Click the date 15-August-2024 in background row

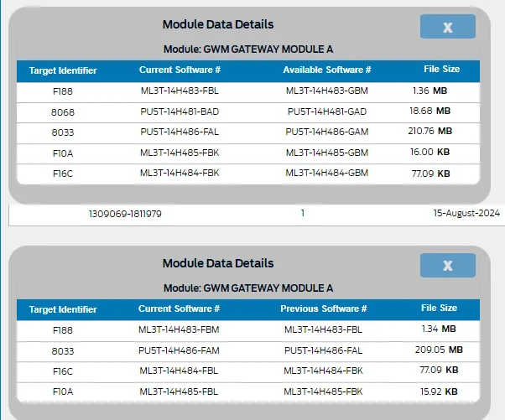[466, 213]
